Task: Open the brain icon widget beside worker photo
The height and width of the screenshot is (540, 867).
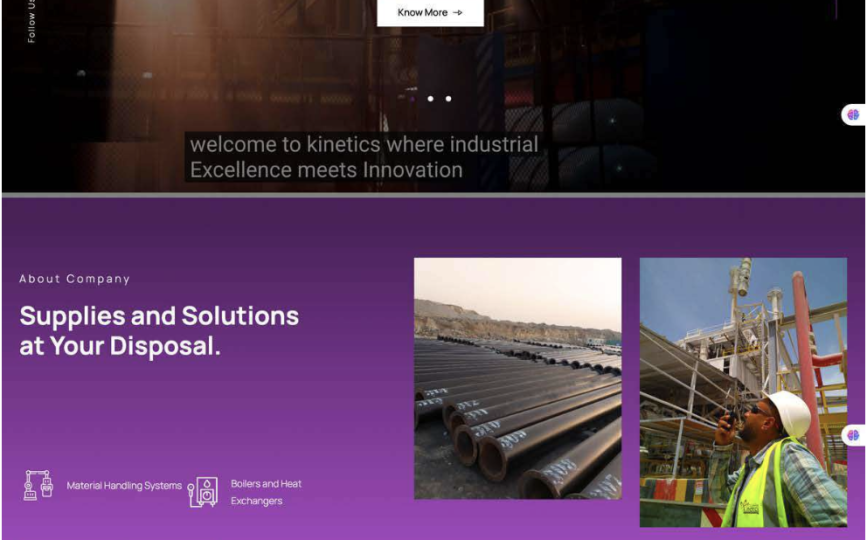Action: (x=853, y=435)
